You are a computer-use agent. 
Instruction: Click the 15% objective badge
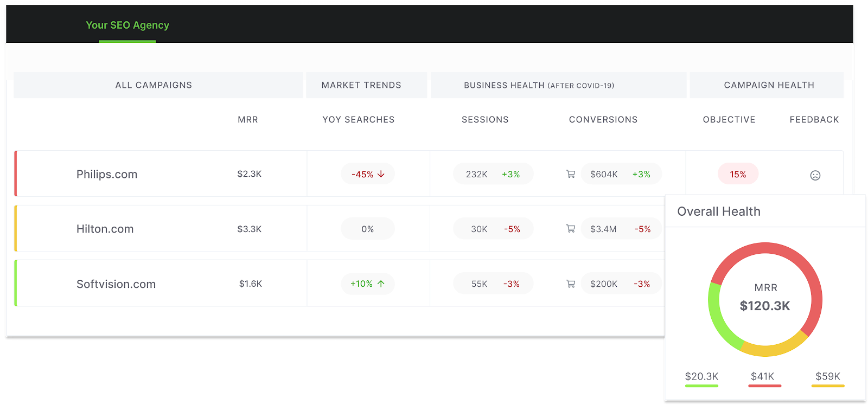click(x=738, y=174)
